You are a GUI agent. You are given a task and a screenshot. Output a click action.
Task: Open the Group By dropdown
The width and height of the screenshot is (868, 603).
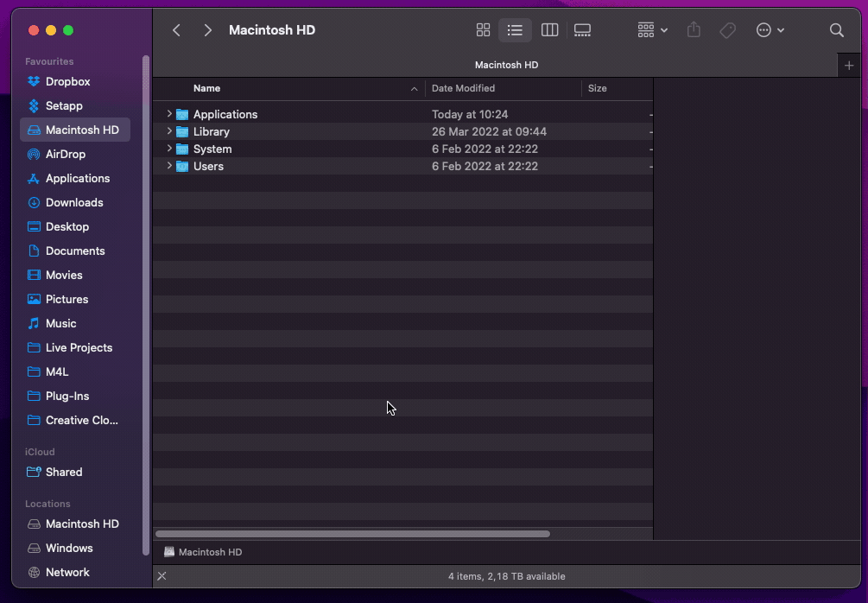[x=652, y=30]
